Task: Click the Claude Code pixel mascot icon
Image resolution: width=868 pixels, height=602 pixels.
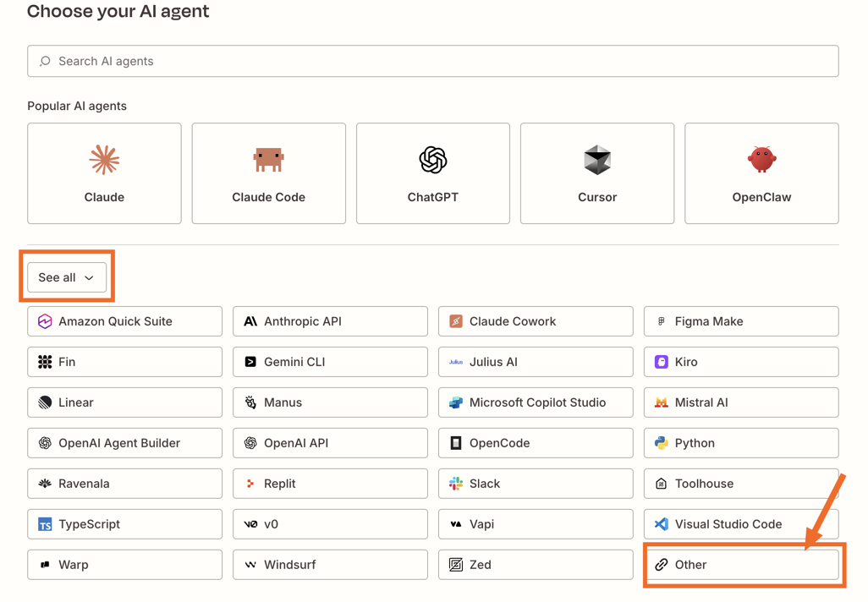Action: (x=268, y=160)
